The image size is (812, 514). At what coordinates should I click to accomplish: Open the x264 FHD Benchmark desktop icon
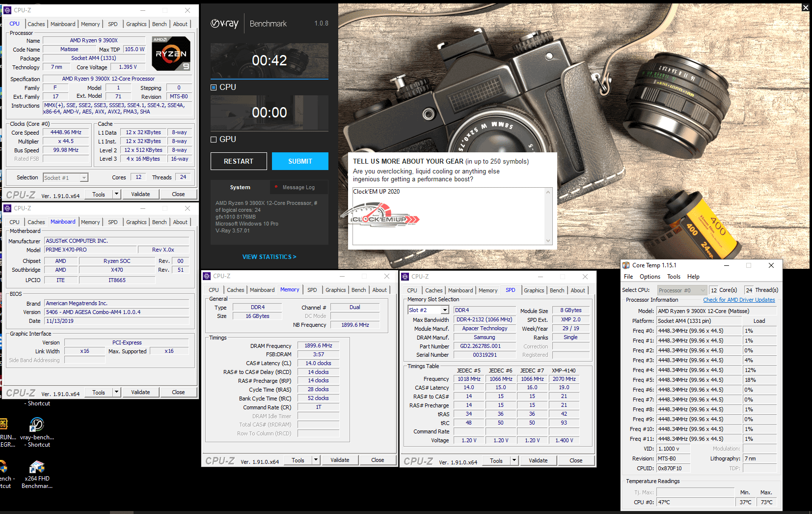pyautogui.click(x=37, y=467)
